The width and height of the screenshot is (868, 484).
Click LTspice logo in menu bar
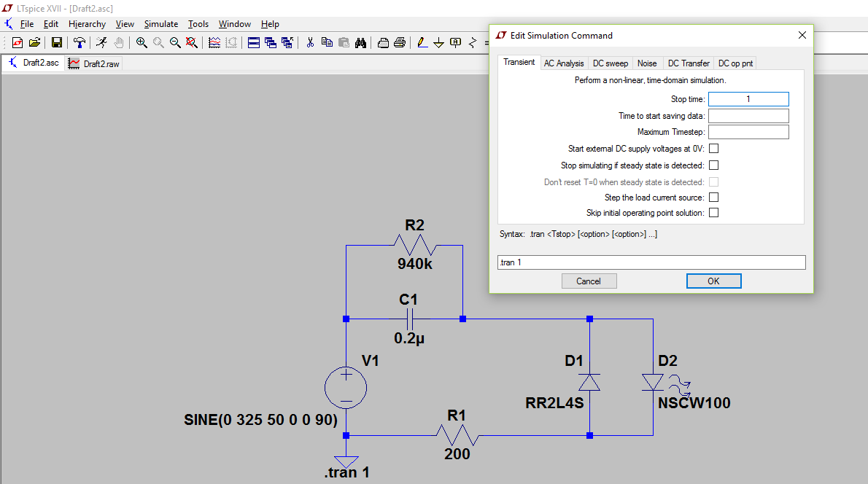coord(9,24)
